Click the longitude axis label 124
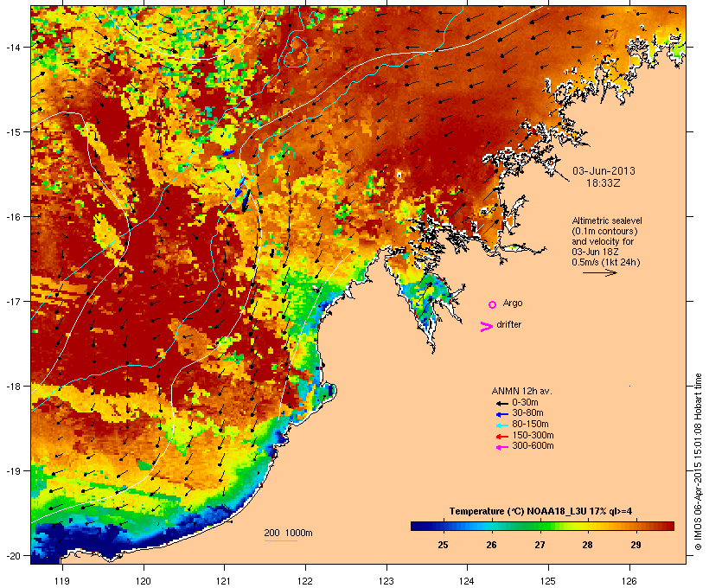The image size is (709, 588). (467, 581)
